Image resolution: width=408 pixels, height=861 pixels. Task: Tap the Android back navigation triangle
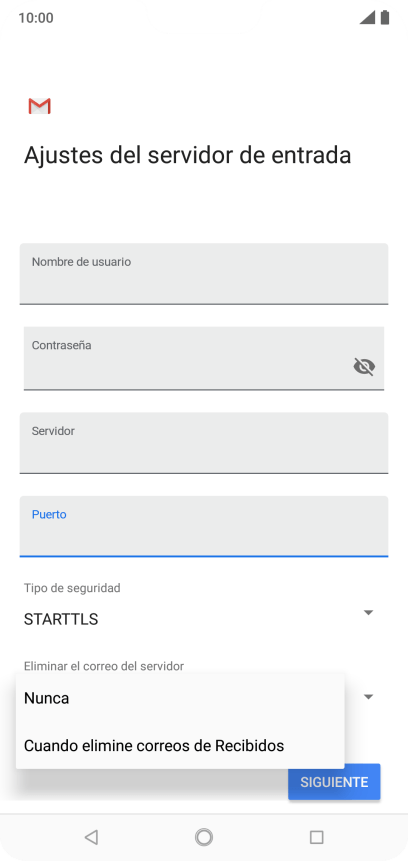(x=91, y=837)
